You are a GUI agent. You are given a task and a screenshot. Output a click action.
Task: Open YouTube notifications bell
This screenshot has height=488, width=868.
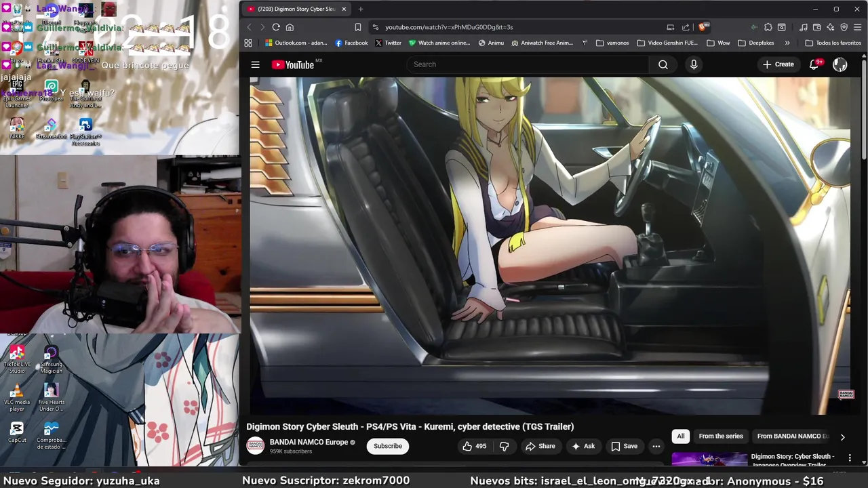pos(814,64)
